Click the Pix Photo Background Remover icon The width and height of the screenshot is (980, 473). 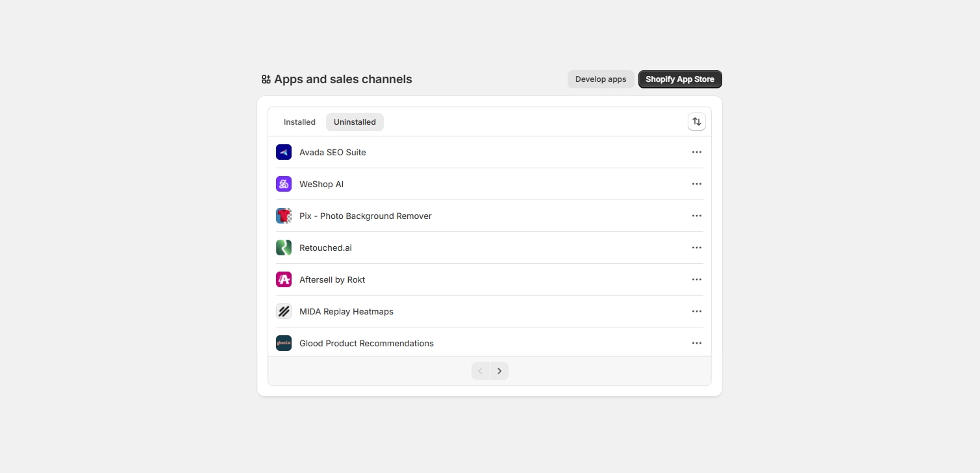[283, 215]
